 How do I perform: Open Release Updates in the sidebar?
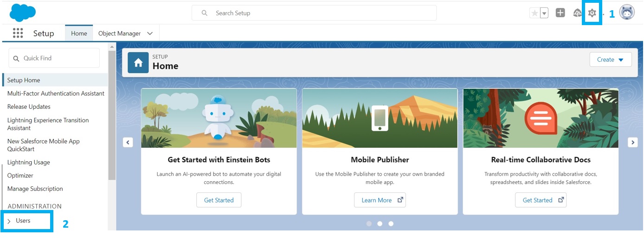29,106
